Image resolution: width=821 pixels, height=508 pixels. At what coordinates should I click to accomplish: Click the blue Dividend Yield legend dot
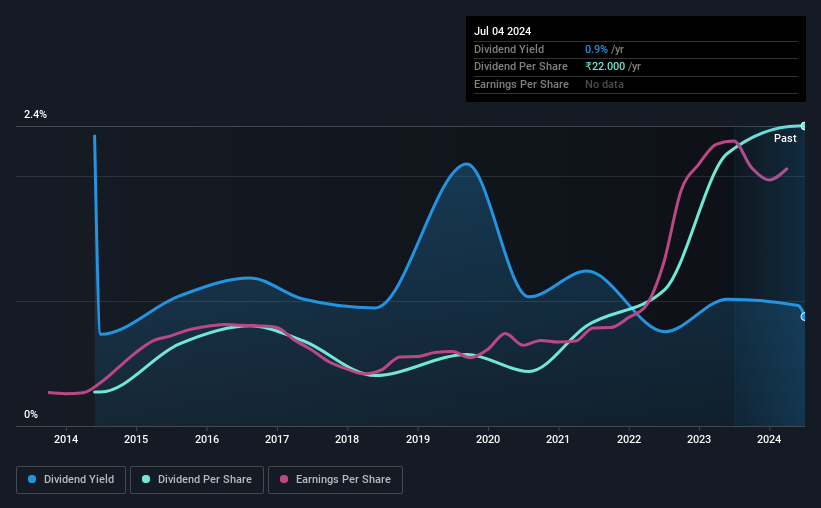(32, 479)
